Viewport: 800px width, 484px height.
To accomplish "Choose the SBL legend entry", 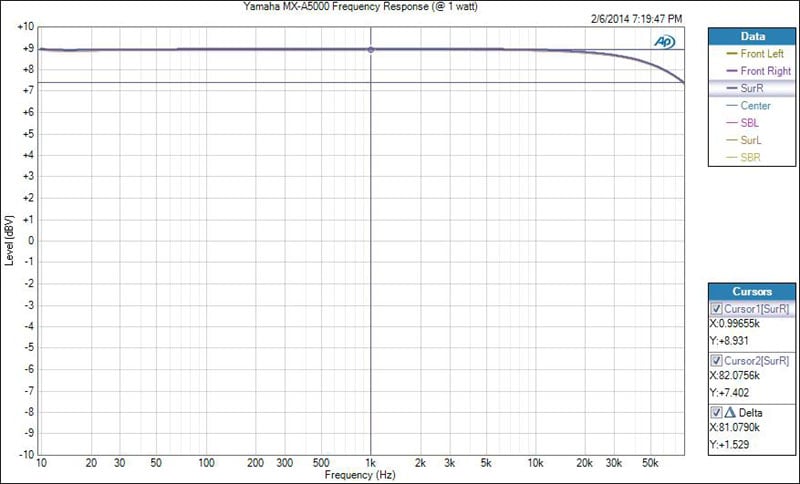I will tap(751, 122).
